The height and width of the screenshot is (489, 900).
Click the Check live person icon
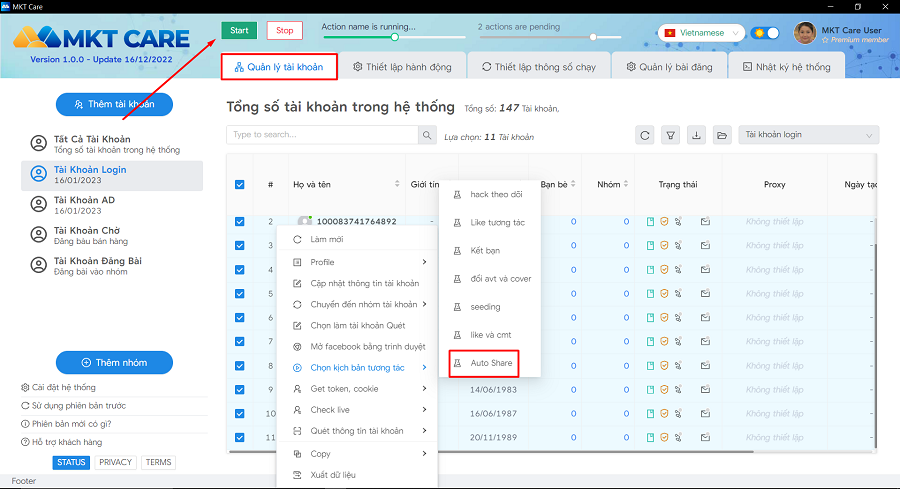(297, 410)
